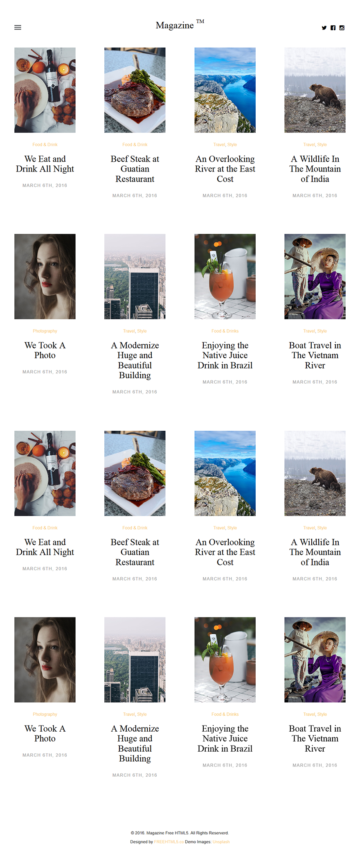Click the topmost Photography category label
Image resolution: width=360 pixels, height=868 pixels.
45,331
